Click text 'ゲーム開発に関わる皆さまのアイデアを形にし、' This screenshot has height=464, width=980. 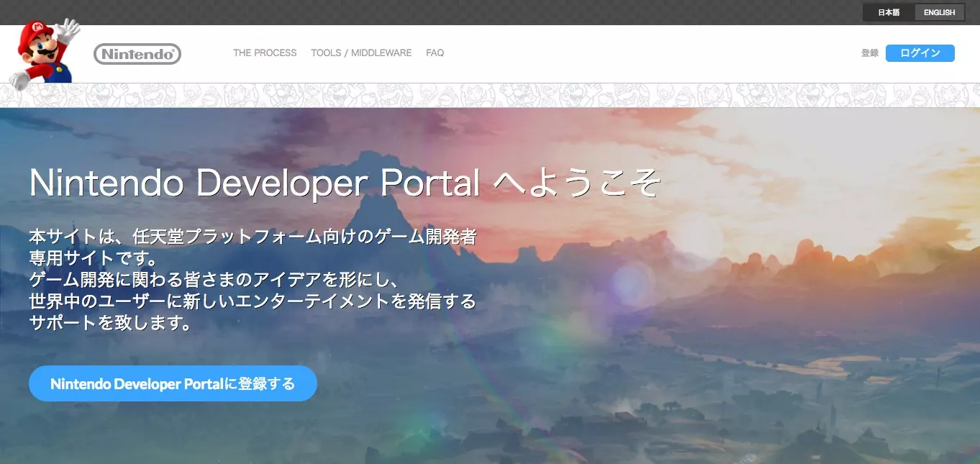click(x=214, y=279)
